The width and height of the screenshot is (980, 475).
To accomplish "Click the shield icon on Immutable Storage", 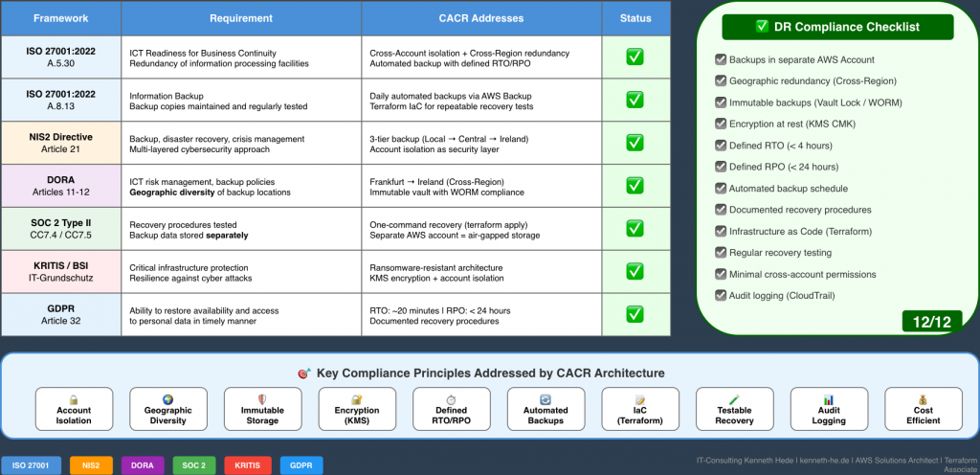I will click(x=262, y=398).
